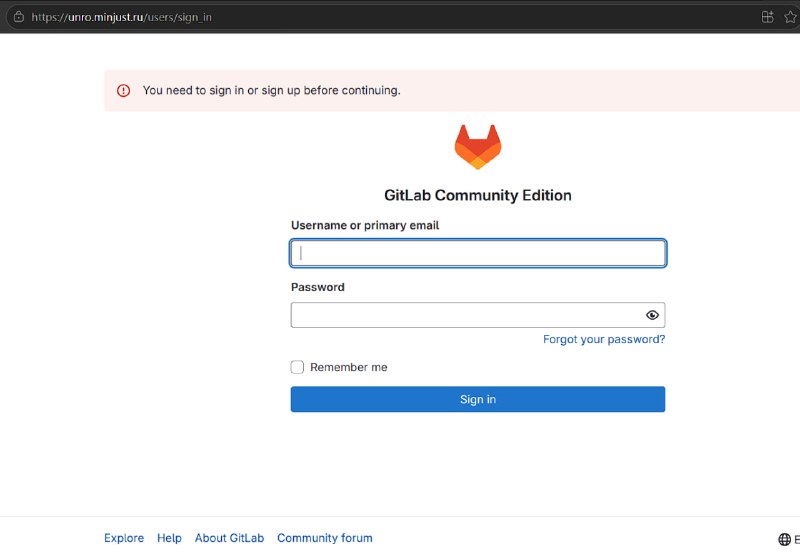
Task: Click the site security lock icon
Action: tap(19, 17)
